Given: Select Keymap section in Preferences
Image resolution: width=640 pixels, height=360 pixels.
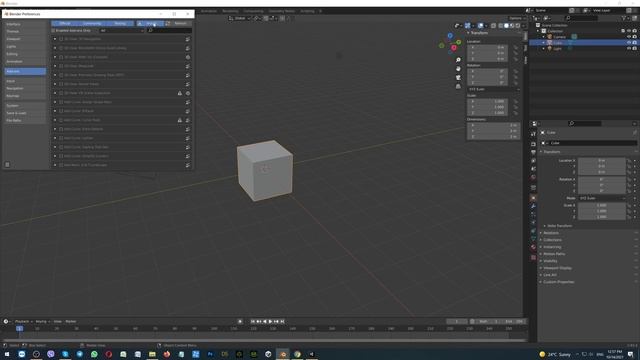Looking at the screenshot, I should coord(25,96).
